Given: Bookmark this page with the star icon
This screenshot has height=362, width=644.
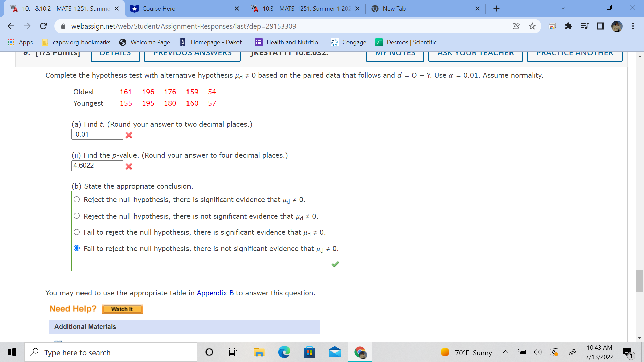Looking at the screenshot, I should (532, 26).
